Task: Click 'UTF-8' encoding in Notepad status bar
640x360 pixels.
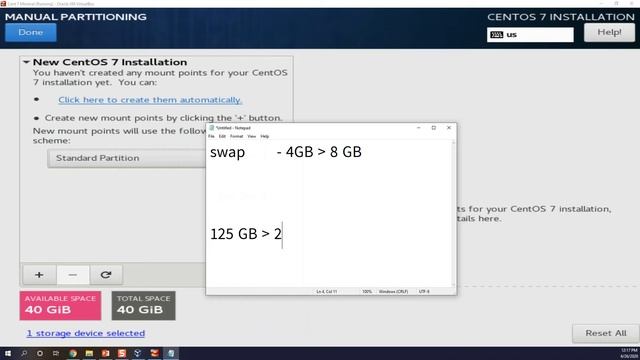Action: click(424, 291)
